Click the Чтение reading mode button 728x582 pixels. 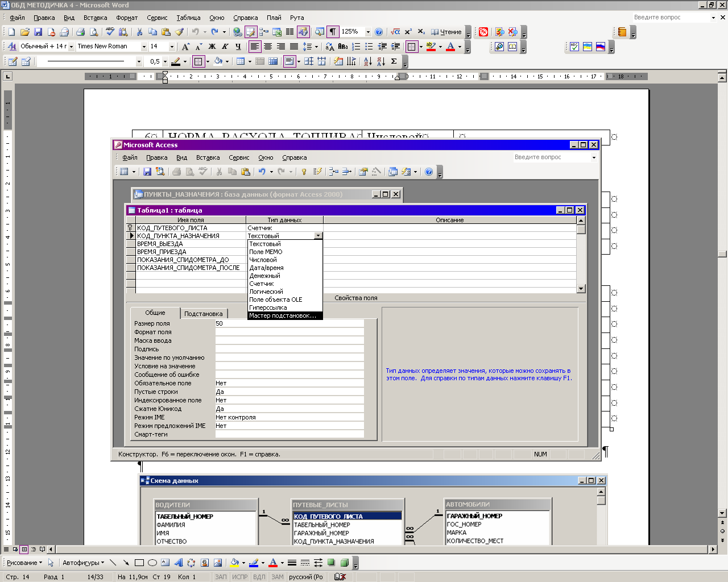pyautogui.click(x=446, y=32)
